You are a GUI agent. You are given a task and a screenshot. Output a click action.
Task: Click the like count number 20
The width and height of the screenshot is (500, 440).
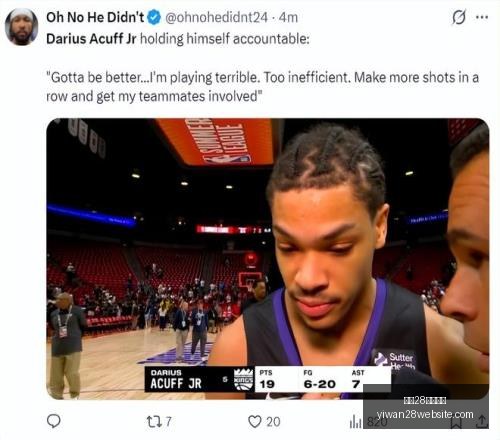pos(273,422)
